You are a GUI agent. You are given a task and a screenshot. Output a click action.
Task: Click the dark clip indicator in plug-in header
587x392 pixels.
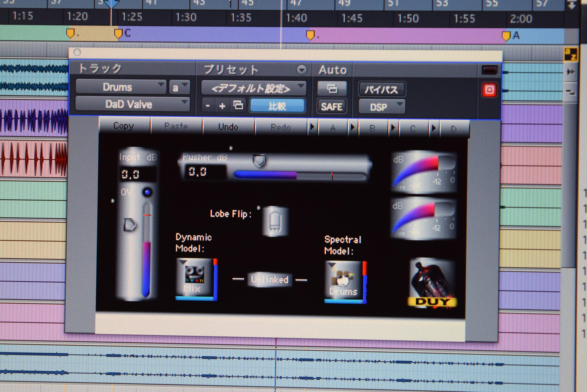(x=489, y=70)
